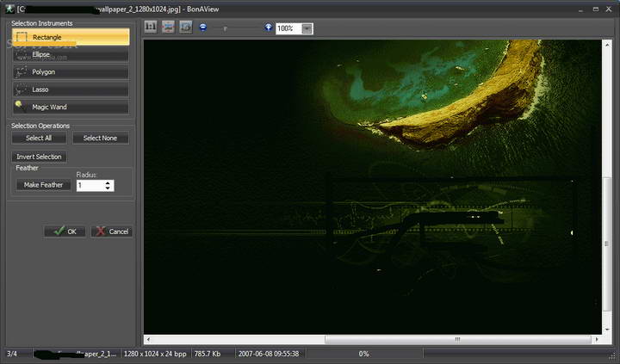Click the zoom slider handle
Image resolution: width=620 pixels, height=364 pixels.
point(225,28)
